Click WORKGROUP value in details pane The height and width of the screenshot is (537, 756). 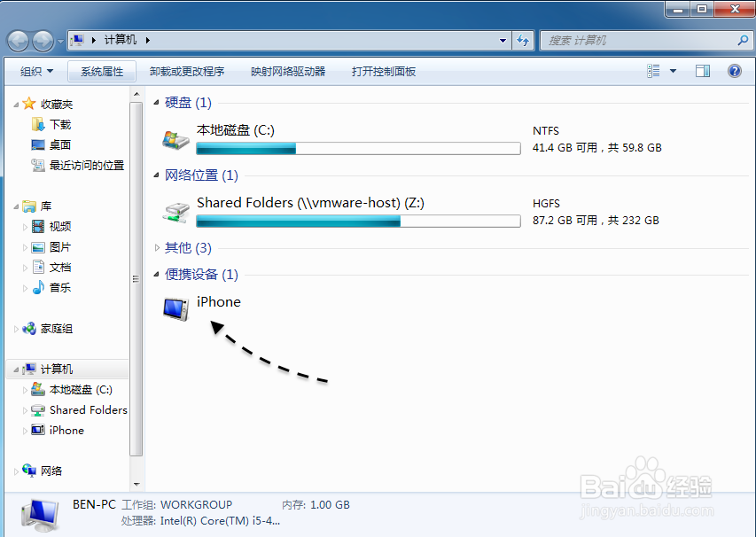point(196,505)
